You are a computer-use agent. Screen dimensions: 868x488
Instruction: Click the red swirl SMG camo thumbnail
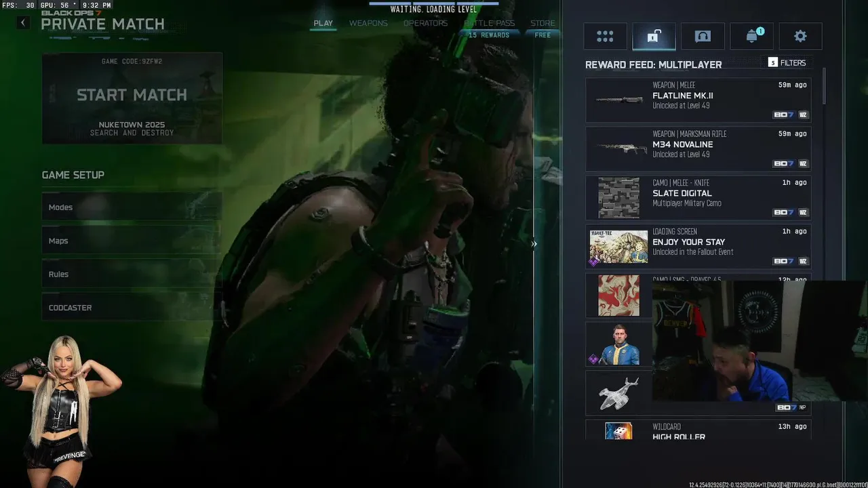tap(618, 296)
